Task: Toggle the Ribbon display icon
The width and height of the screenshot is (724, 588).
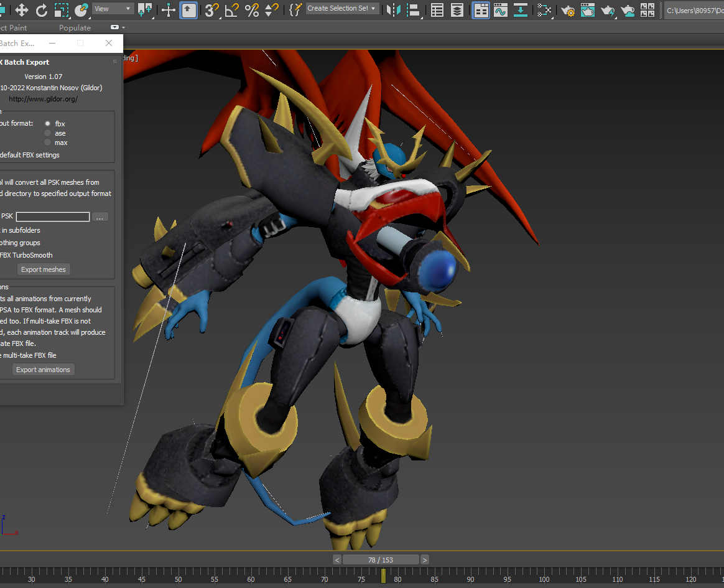Action: pyautogui.click(x=481, y=10)
